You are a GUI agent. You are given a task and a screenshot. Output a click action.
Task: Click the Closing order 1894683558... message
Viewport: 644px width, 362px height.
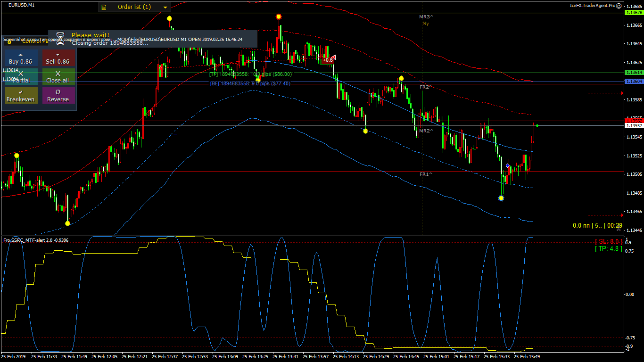(x=110, y=43)
